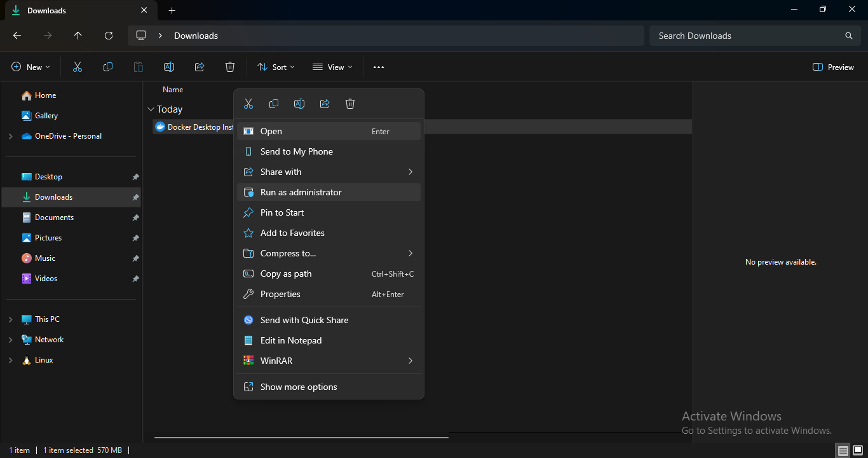This screenshot has height=458, width=868.
Task: Click the Refresh button in navigation bar
Action: [x=109, y=36]
